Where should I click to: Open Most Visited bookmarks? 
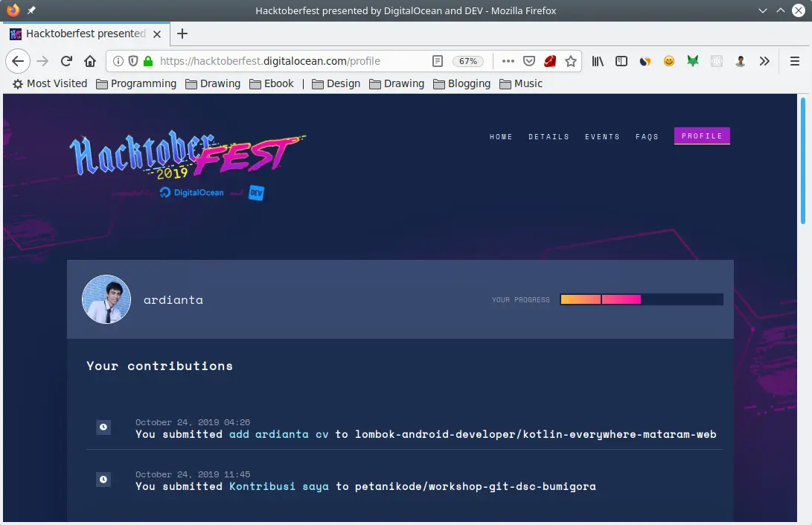click(x=50, y=83)
